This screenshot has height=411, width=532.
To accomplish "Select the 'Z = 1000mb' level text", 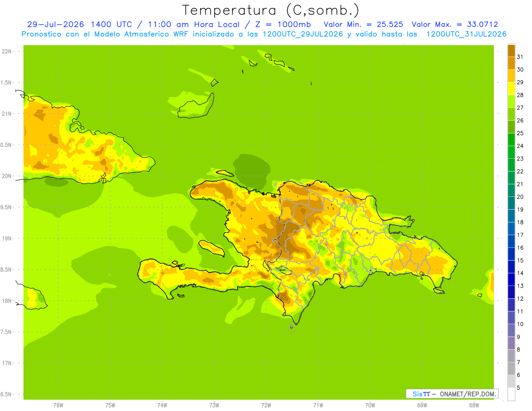I will [282, 24].
